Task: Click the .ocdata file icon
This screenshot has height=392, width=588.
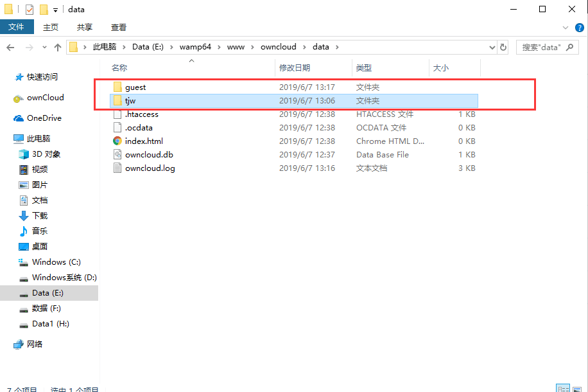Action: [117, 128]
